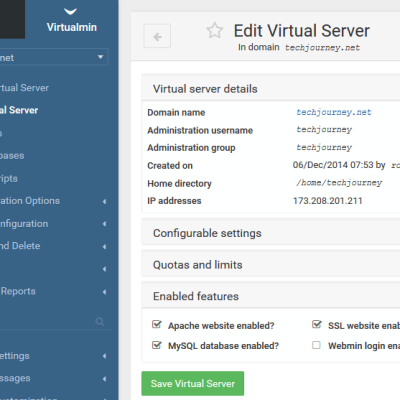Click the Virtualmin chevron icon
The image size is (400, 400).
tap(70, 12)
